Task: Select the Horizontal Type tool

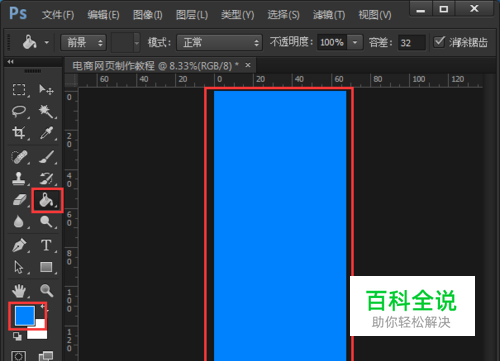Action: (46, 245)
